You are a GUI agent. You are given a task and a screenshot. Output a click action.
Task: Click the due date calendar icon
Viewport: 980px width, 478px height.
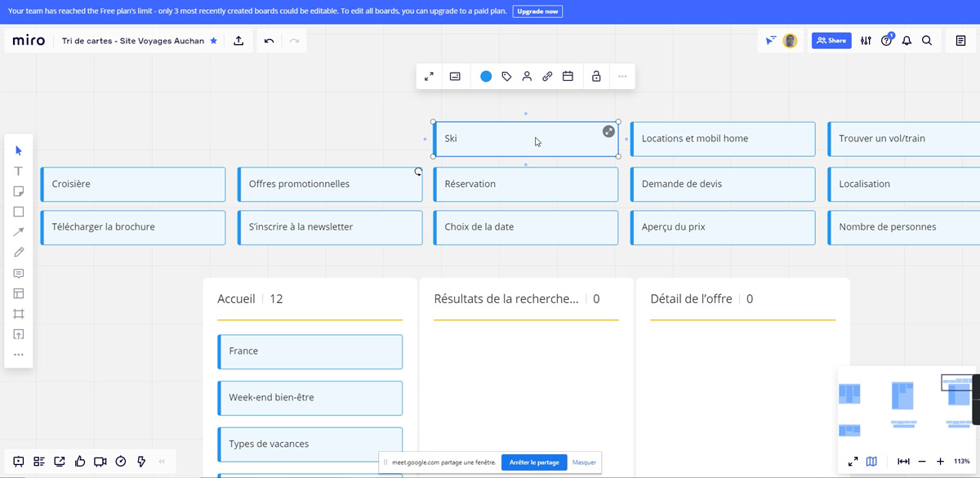point(568,76)
